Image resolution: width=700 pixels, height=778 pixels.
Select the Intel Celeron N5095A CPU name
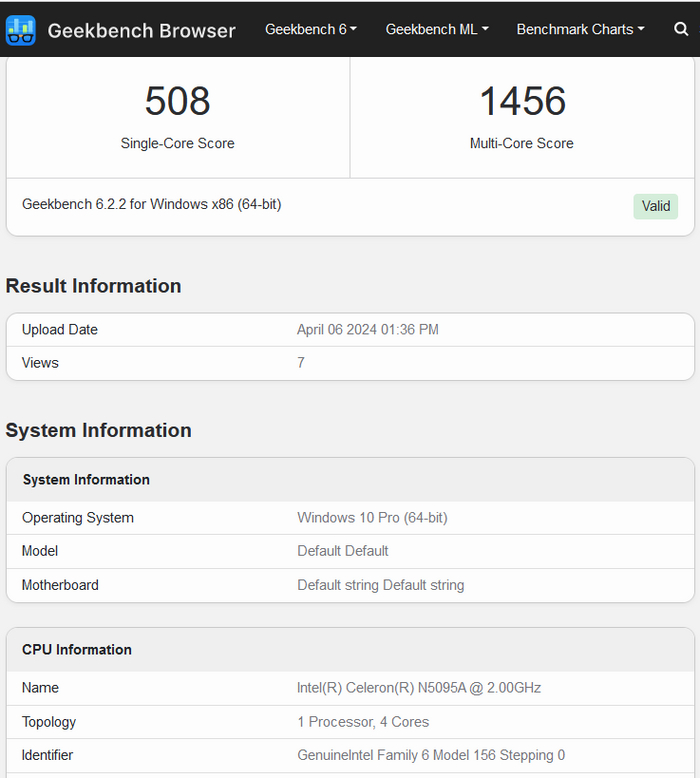coord(419,688)
